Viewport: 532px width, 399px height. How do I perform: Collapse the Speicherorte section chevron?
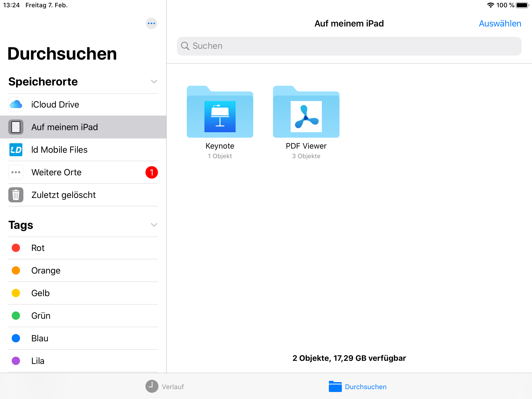coord(154,82)
